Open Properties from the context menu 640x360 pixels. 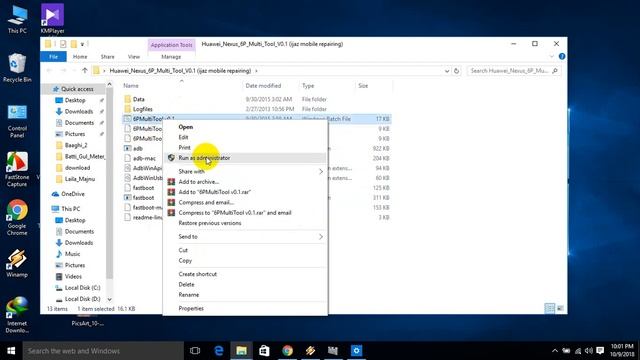[x=246, y=308]
